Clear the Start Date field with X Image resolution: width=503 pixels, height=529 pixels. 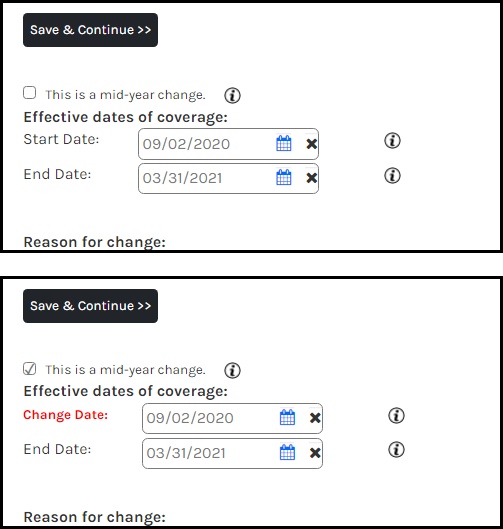311,144
